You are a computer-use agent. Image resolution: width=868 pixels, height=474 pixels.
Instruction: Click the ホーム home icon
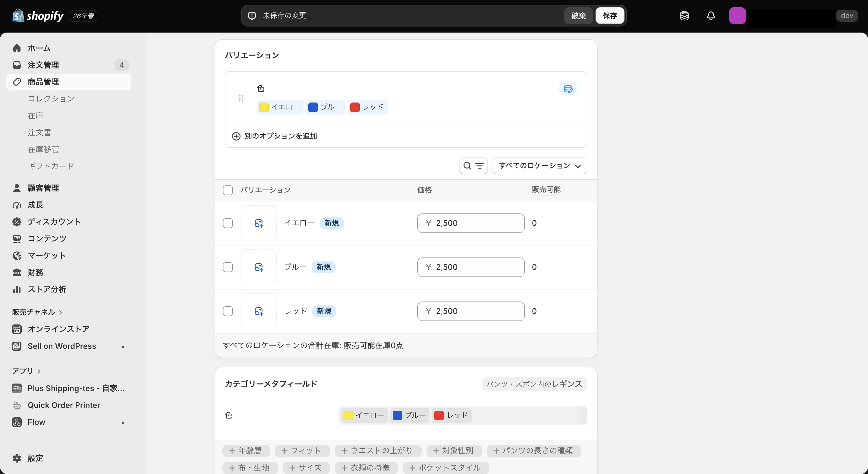[17, 48]
